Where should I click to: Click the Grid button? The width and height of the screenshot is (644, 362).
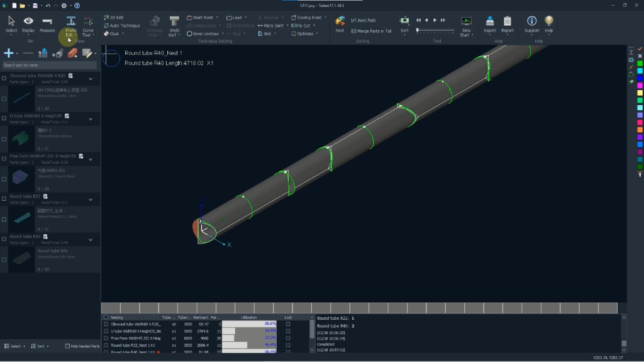(267, 34)
